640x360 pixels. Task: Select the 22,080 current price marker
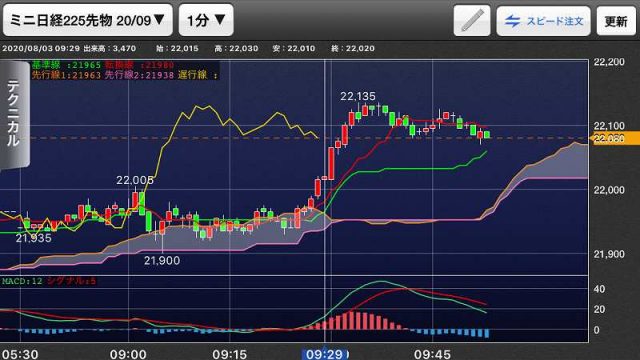614,138
